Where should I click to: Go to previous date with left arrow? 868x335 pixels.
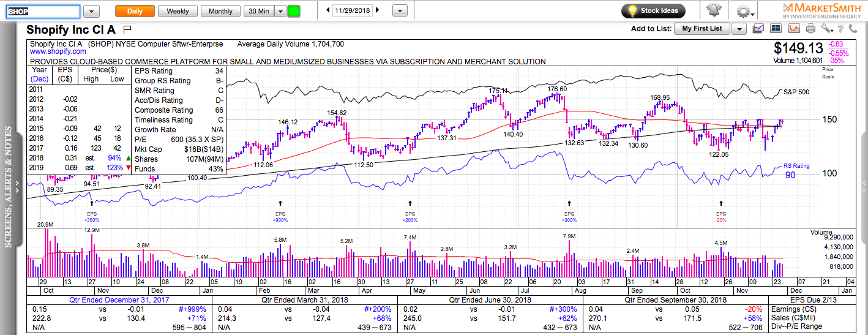[x=327, y=10]
